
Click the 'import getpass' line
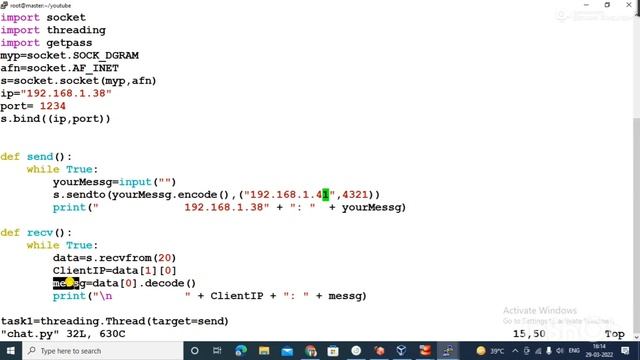click(46, 43)
